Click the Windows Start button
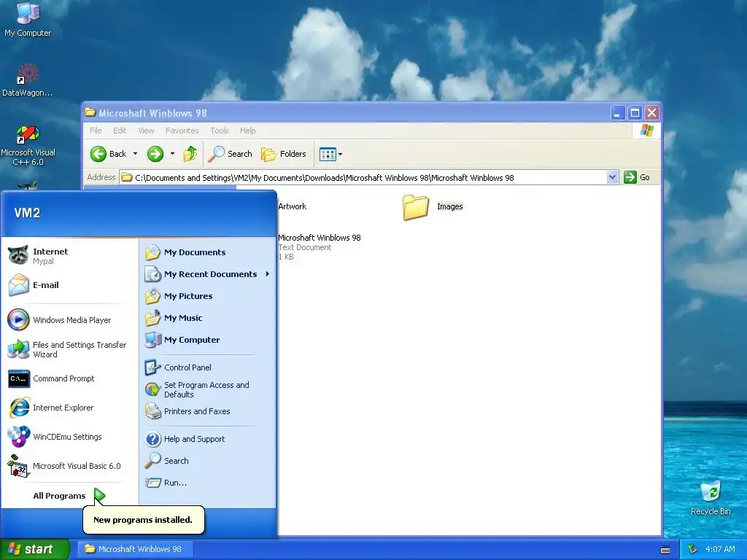The height and width of the screenshot is (560, 747). [x=34, y=549]
